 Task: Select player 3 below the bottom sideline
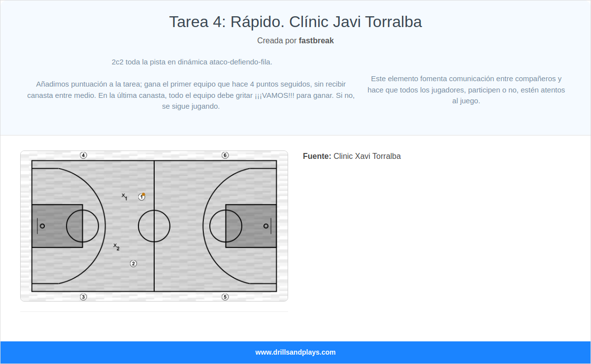coord(83,296)
